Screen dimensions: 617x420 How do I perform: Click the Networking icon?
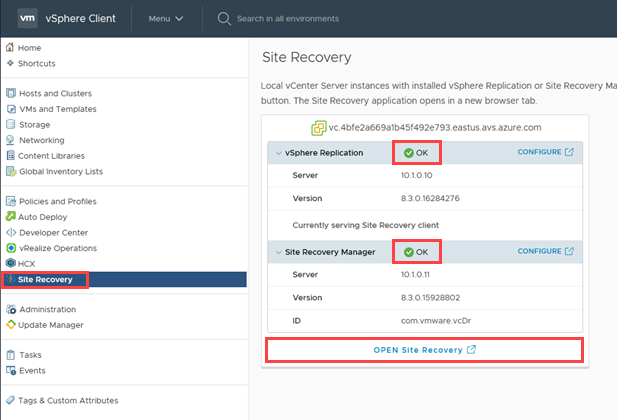10,140
